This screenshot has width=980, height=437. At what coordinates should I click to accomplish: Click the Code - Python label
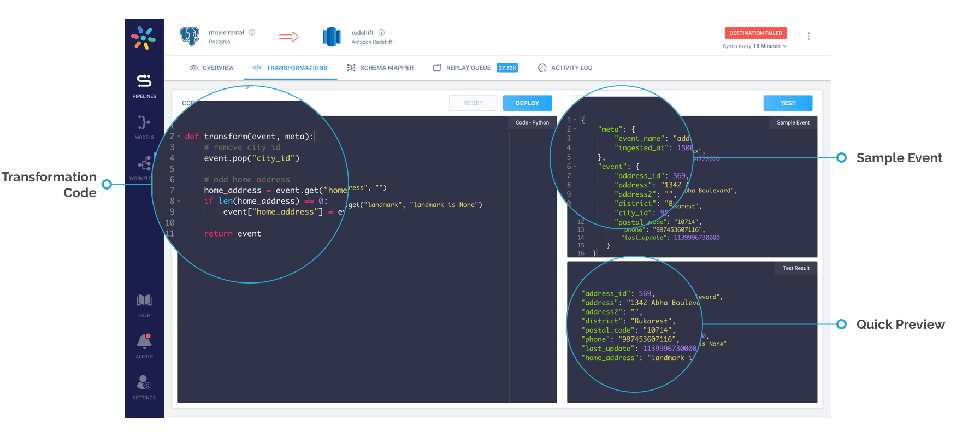[x=532, y=122]
